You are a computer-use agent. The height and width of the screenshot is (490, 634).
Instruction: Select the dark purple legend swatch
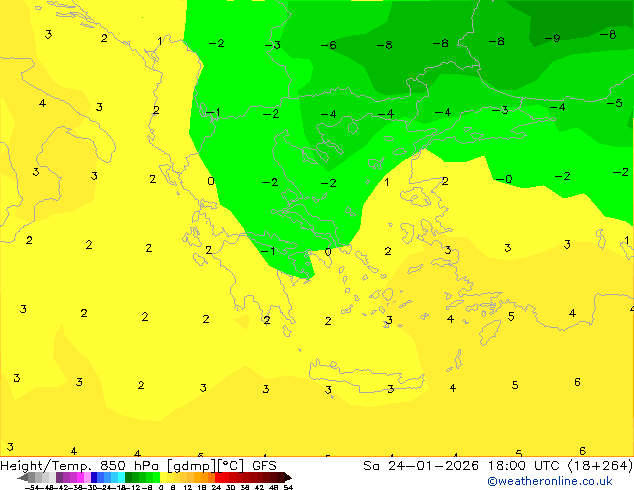click(59, 477)
